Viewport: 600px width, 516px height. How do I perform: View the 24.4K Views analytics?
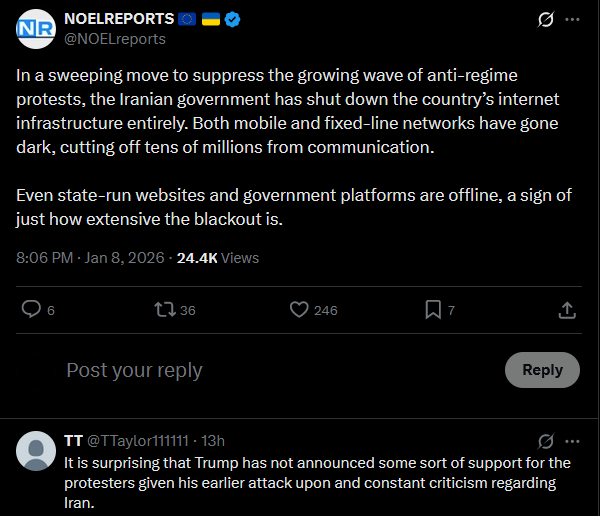pyautogui.click(x=218, y=257)
